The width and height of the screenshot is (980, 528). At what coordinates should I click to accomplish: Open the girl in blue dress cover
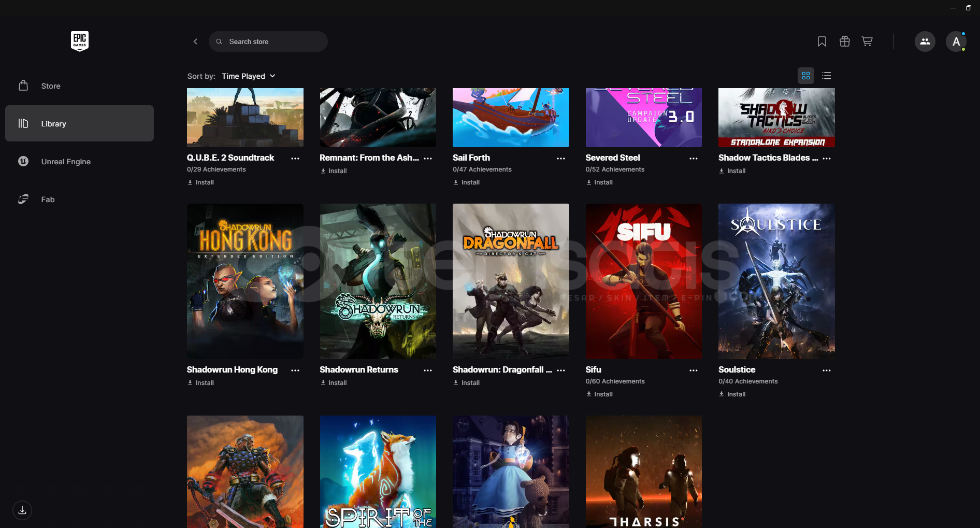[511, 472]
